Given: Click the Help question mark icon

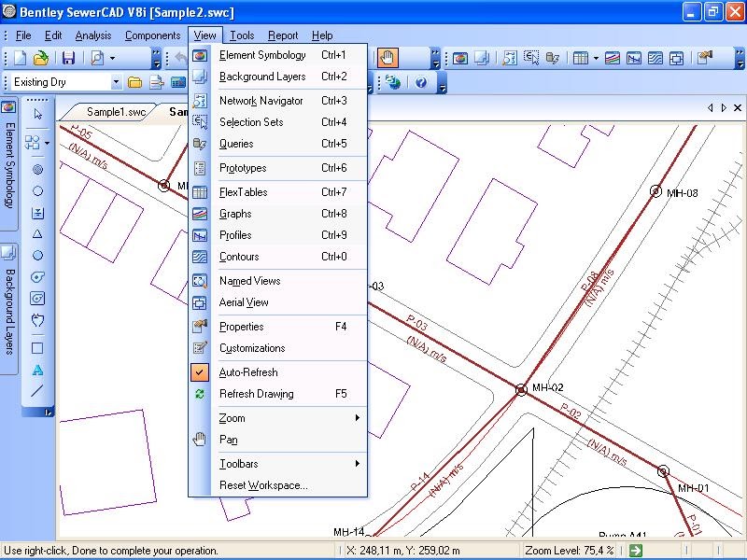Looking at the screenshot, I should pos(420,82).
